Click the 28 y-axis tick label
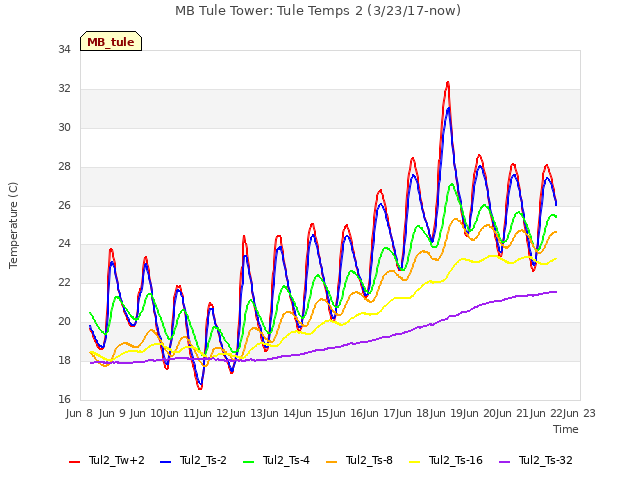The image size is (640, 480). pos(64,167)
